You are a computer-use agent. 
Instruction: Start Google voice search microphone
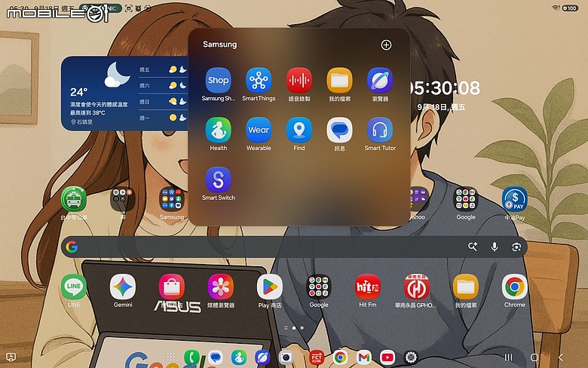(495, 247)
